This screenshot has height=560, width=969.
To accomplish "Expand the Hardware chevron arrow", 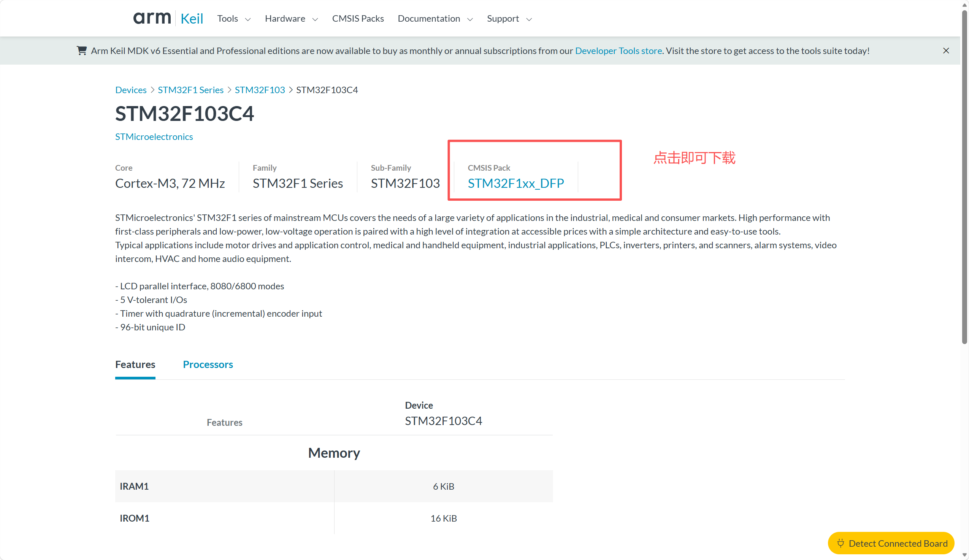I will pyautogui.click(x=315, y=19).
